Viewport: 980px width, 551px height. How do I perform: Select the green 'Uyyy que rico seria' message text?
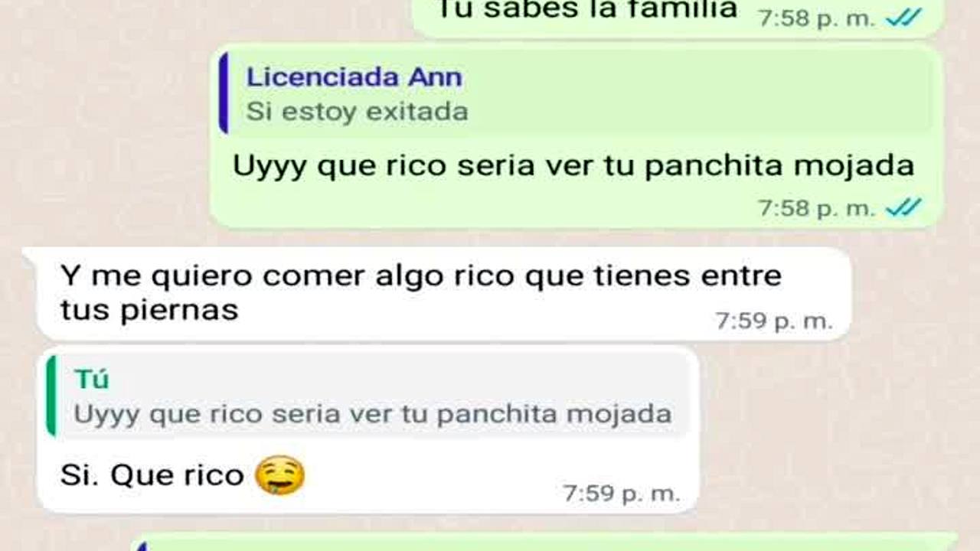[x=573, y=166]
